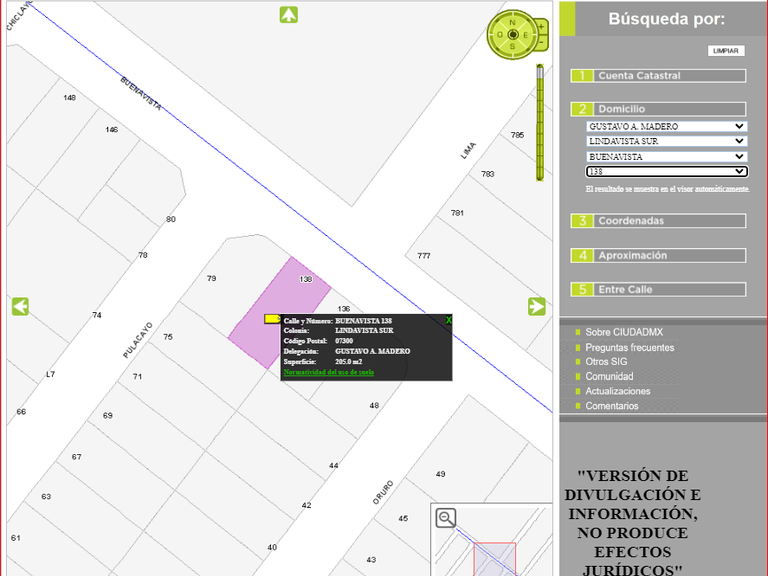Zoom out with the compass minus button
768x576 pixels.
point(541,44)
